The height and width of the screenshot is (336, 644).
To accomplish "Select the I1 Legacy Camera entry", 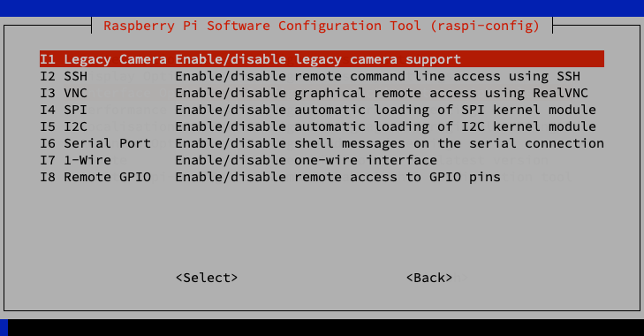I will click(x=322, y=59).
